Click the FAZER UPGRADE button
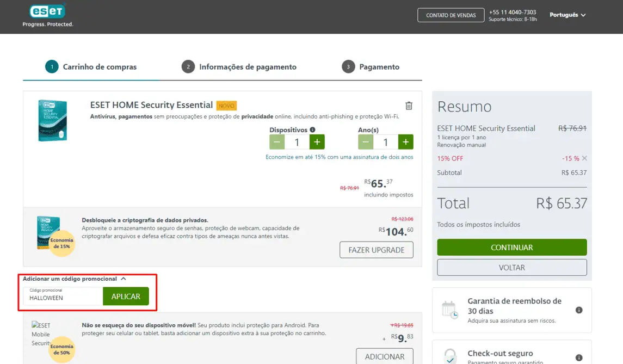Image resolution: width=623 pixels, height=364 pixels. (x=377, y=250)
